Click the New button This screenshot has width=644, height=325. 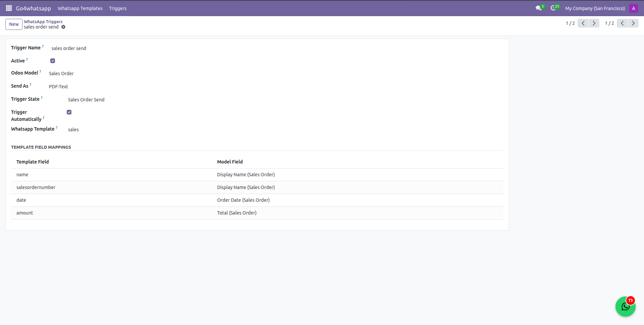pos(14,24)
